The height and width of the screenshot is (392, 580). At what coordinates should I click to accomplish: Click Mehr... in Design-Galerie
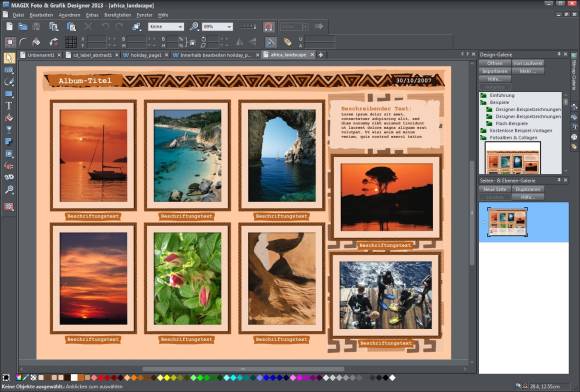point(528,71)
